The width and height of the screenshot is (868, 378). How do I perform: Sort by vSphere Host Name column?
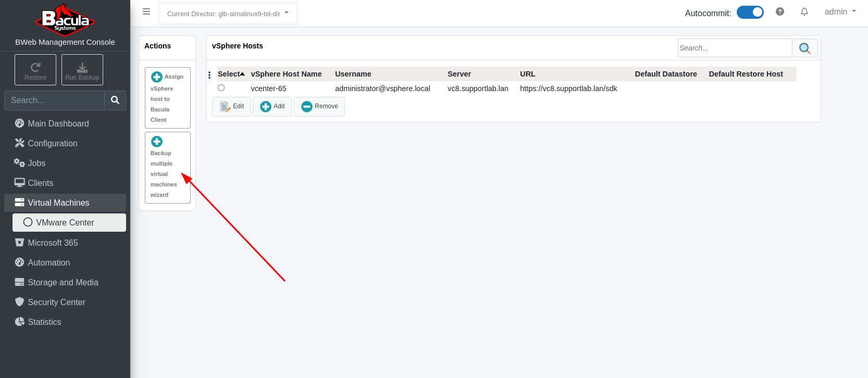[286, 74]
